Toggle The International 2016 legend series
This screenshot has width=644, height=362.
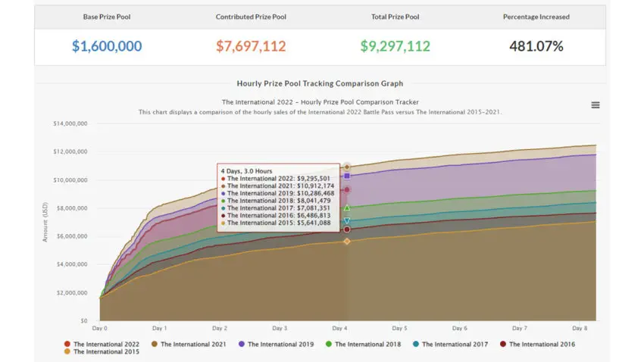[537, 344]
